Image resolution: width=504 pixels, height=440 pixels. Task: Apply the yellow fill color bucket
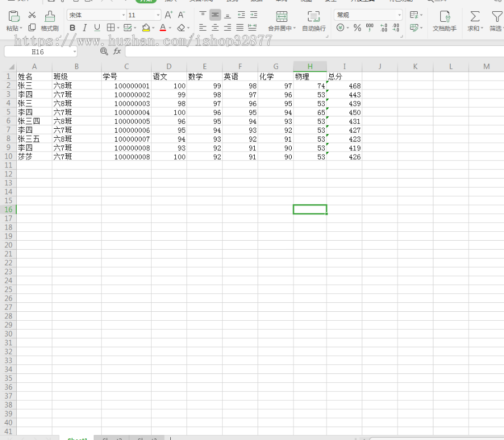(146, 27)
